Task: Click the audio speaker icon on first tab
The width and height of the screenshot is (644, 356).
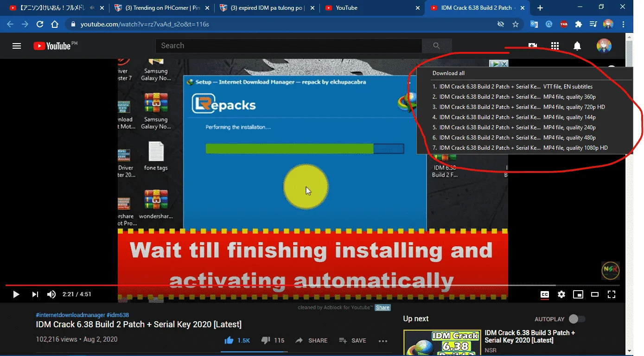Action: click(92, 8)
